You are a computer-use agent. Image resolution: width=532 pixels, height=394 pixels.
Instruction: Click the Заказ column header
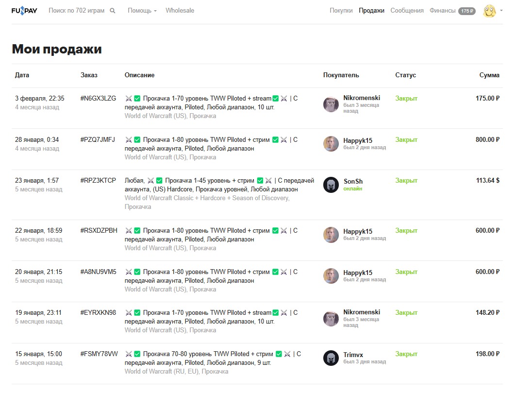coord(89,75)
